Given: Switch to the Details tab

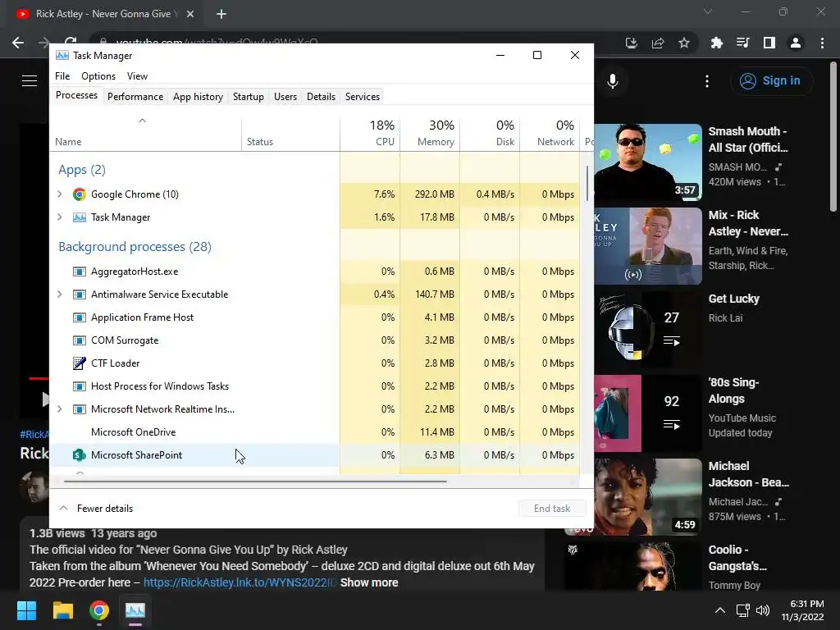Looking at the screenshot, I should click(x=321, y=97).
